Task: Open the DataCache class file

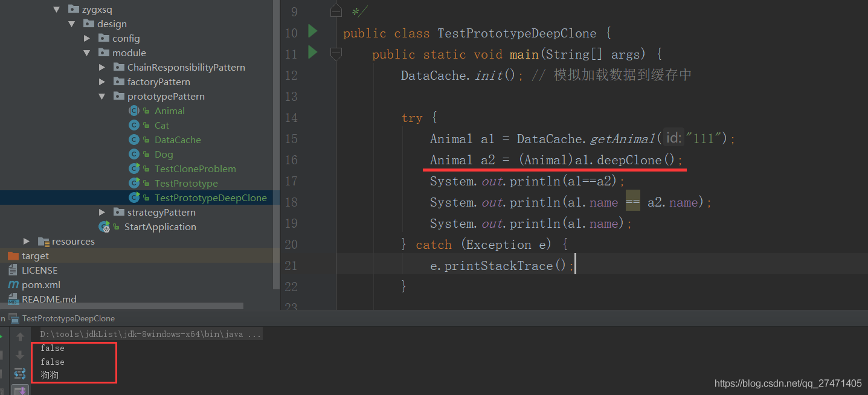Action: click(x=178, y=140)
